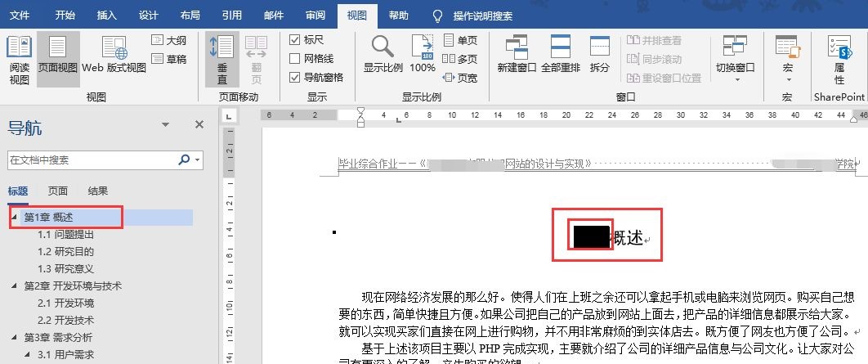Switch to Read Mode view (阅读视图)
The width and height of the screenshot is (868, 364).
coord(19,60)
